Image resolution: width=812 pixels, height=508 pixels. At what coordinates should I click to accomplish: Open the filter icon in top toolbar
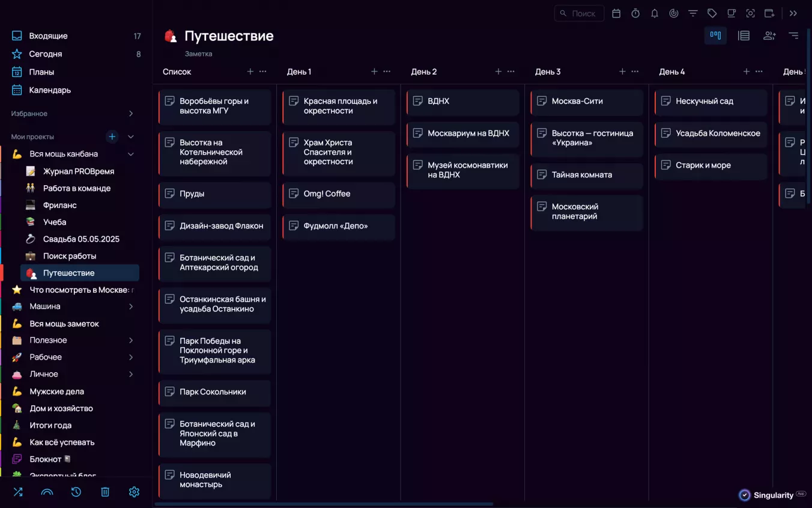[x=693, y=13]
